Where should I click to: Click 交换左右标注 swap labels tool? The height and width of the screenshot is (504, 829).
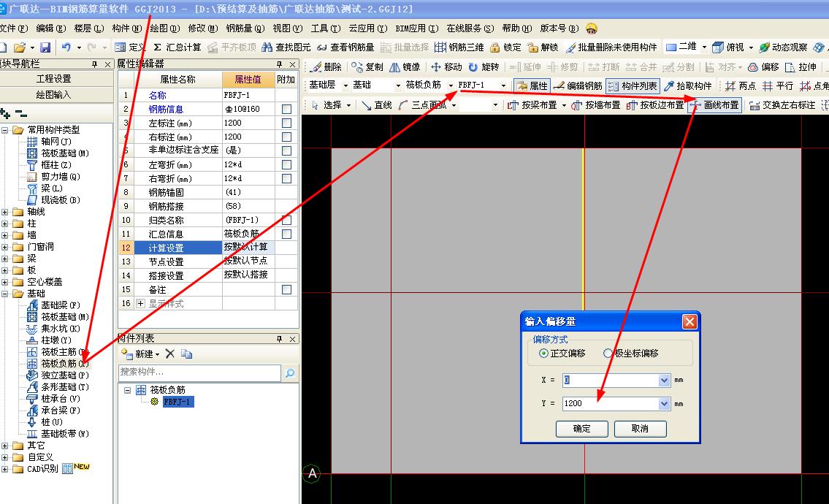pyautogui.click(x=782, y=105)
